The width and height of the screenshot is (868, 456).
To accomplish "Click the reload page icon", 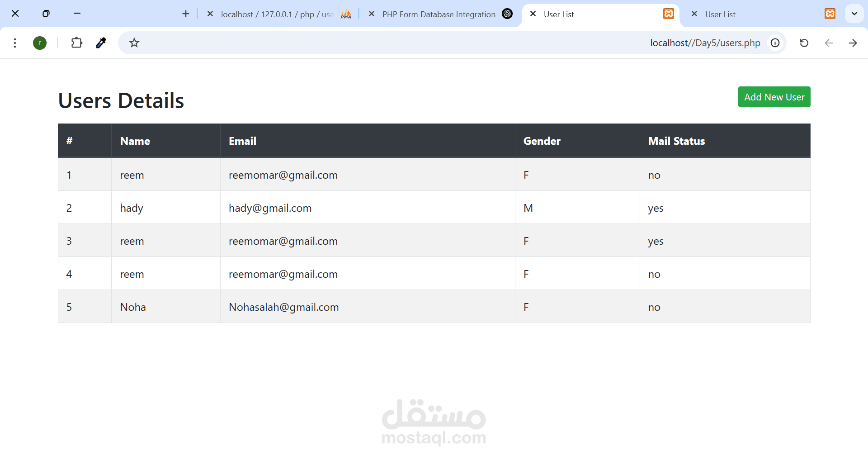I will tap(804, 43).
